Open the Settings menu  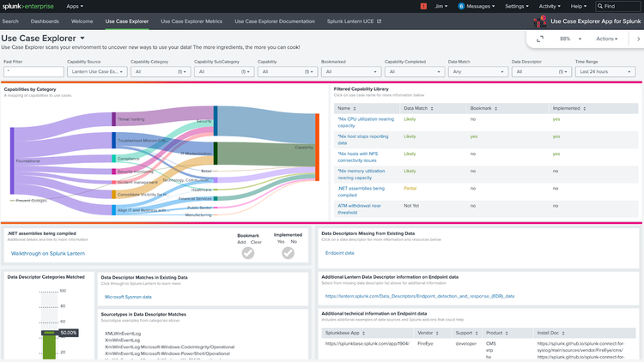pos(518,6)
